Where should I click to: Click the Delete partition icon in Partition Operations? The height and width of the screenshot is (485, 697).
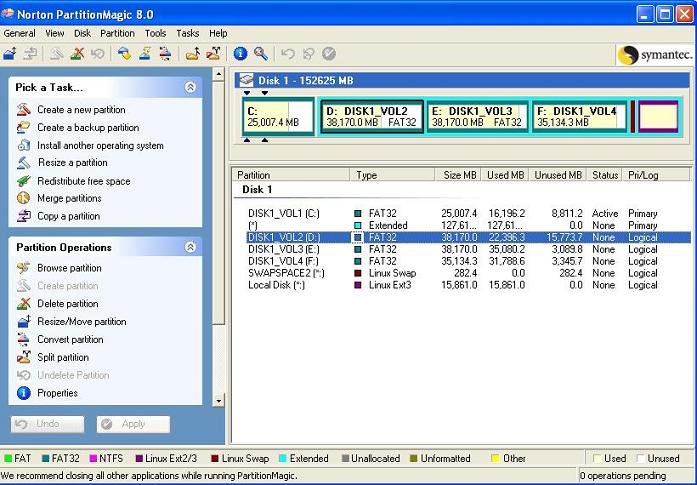(x=24, y=304)
